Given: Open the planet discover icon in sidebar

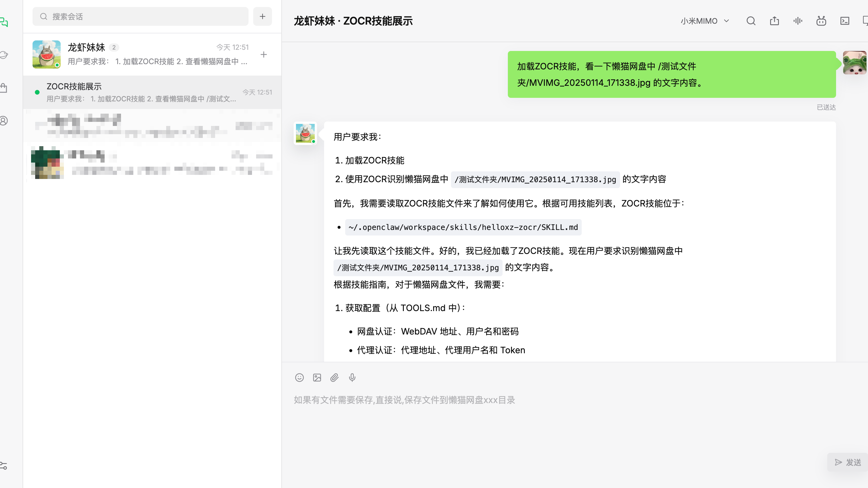Looking at the screenshot, I should (x=4, y=55).
